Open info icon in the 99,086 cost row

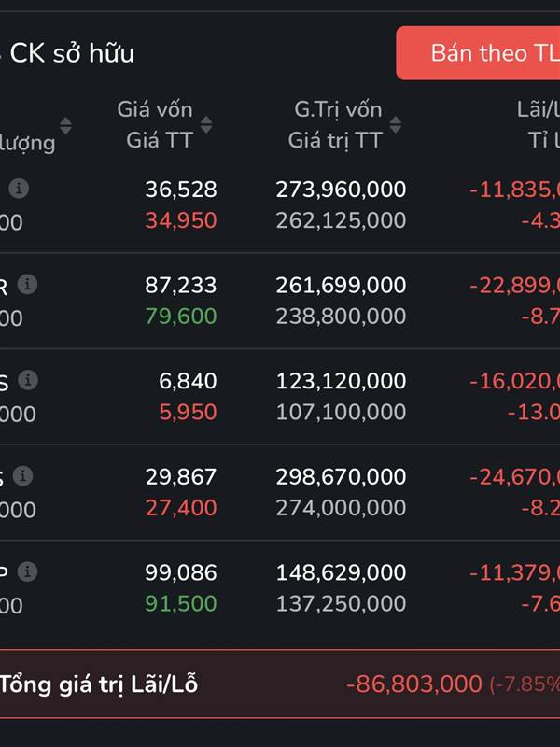coord(28,571)
